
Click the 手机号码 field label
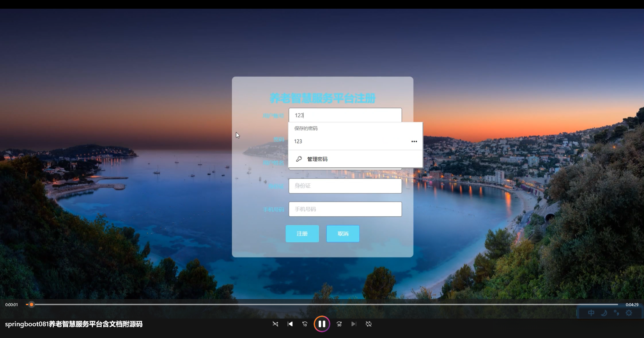point(273,210)
